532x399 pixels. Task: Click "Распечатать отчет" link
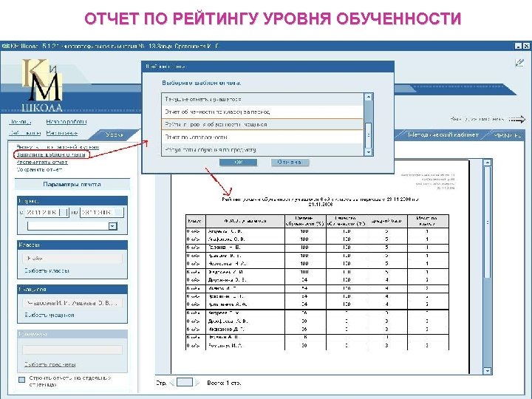42,162
